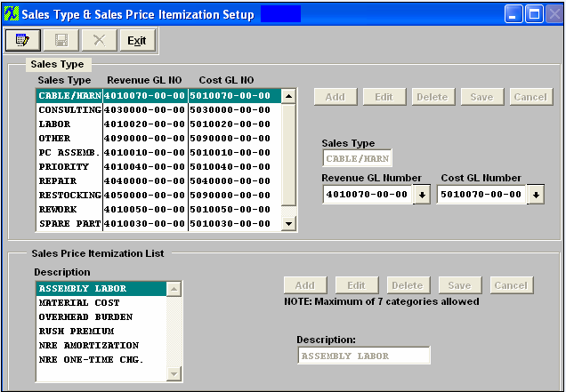
Task: Open the Cost GL Number dropdown arrow
Action: click(x=536, y=195)
